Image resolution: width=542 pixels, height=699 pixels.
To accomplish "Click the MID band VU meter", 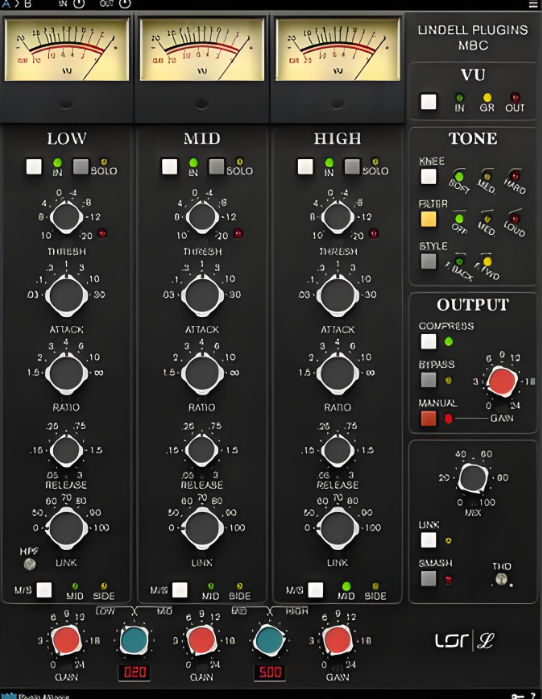I will pos(202,49).
